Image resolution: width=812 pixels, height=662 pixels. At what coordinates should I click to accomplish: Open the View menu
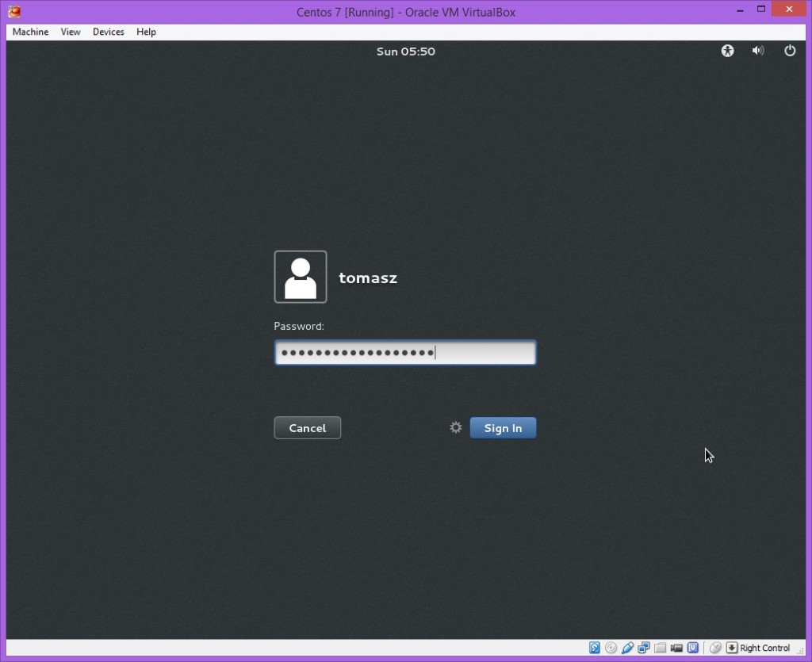click(x=70, y=32)
